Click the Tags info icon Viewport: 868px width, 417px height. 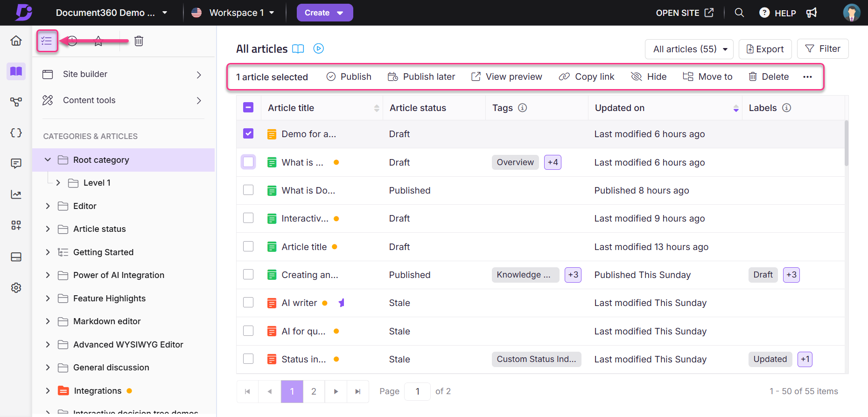pos(523,108)
